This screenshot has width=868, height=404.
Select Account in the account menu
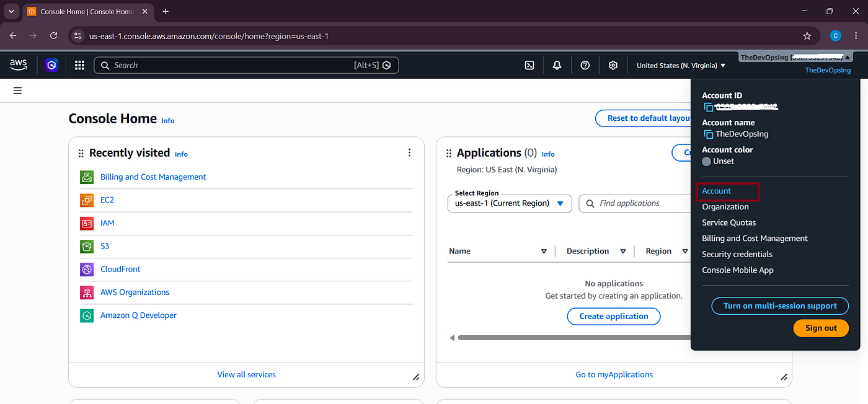tap(716, 191)
